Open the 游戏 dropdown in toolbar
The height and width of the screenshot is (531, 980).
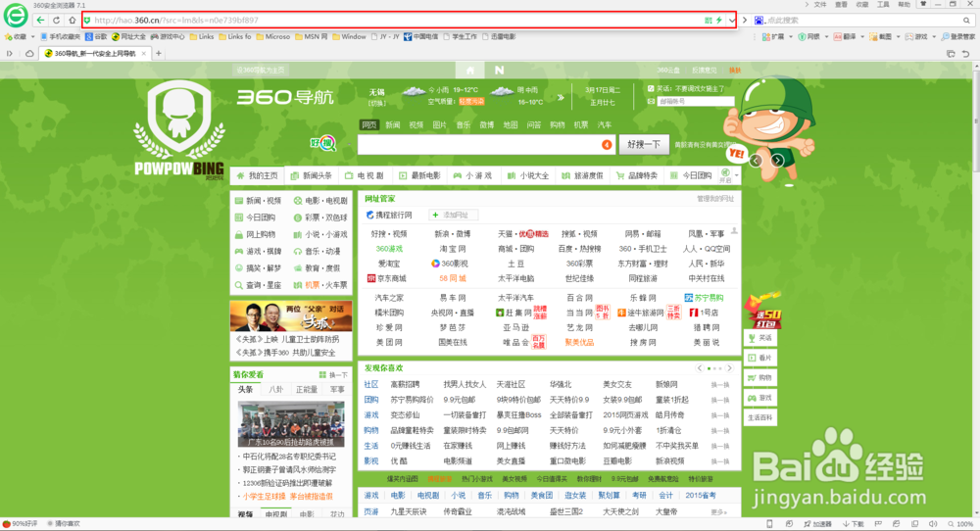point(934,37)
